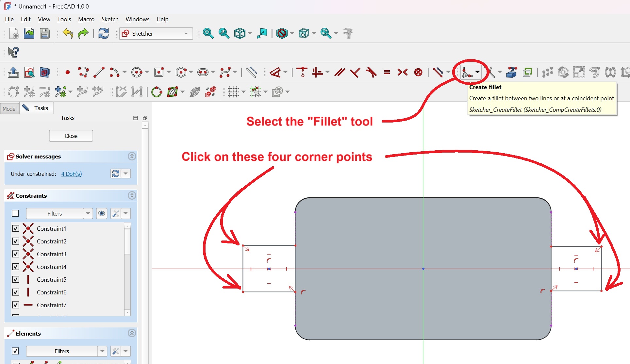Switch to the Model tab
The height and width of the screenshot is (364, 630).
pyautogui.click(x=9, y=108)
